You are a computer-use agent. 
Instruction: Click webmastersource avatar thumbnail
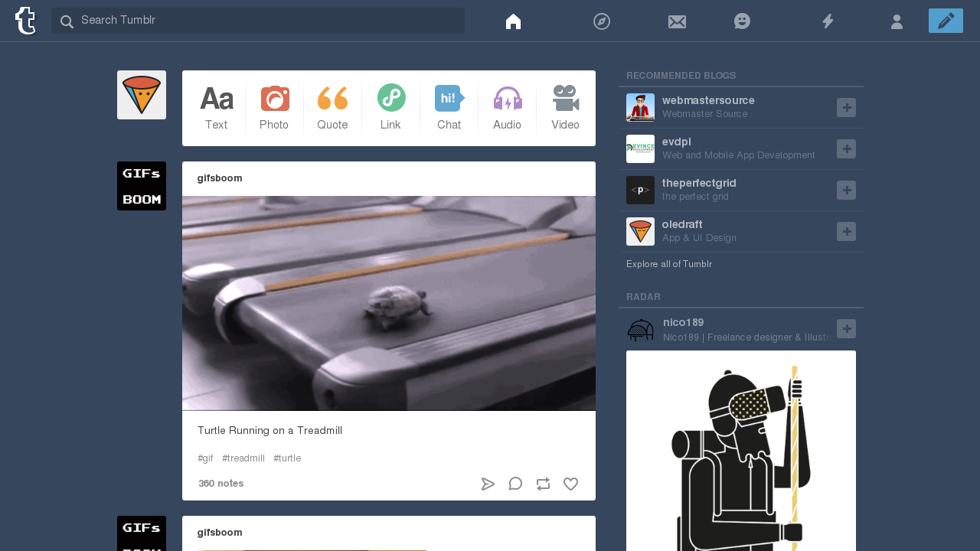click(640, 108)
